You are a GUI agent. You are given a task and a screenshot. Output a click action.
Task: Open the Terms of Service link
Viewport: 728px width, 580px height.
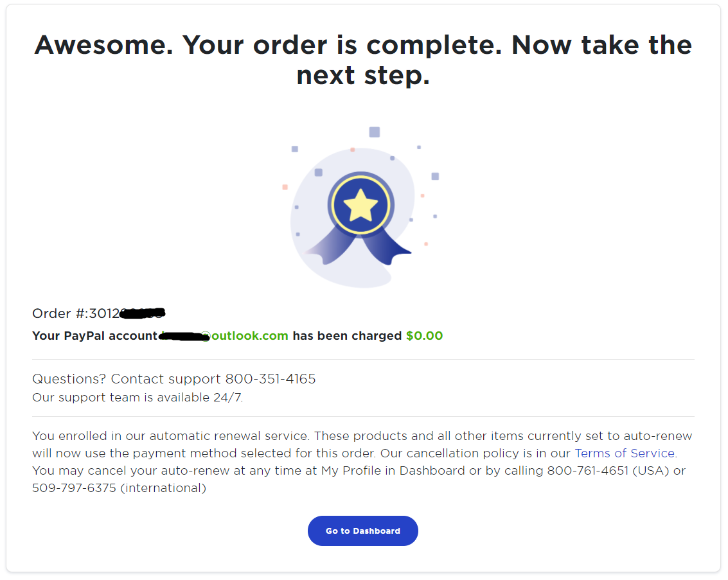point(625,453)
